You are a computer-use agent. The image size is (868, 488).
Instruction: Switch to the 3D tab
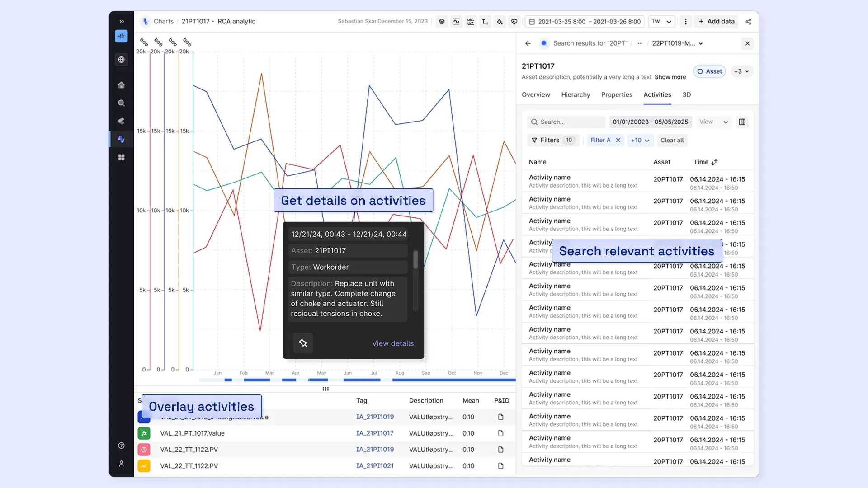[686, 94]
